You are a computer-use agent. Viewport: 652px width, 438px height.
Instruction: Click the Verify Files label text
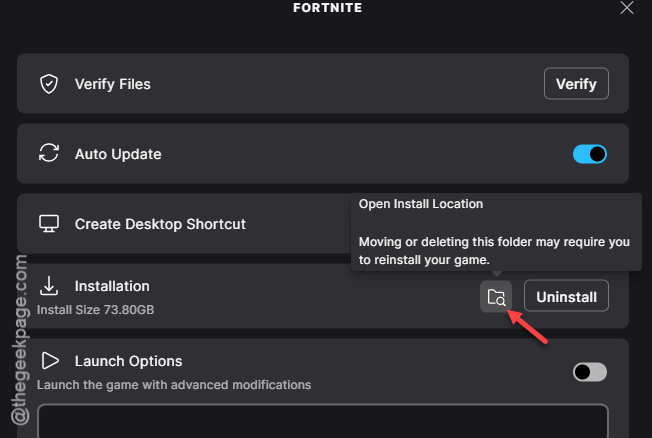(x=113, y=84)
